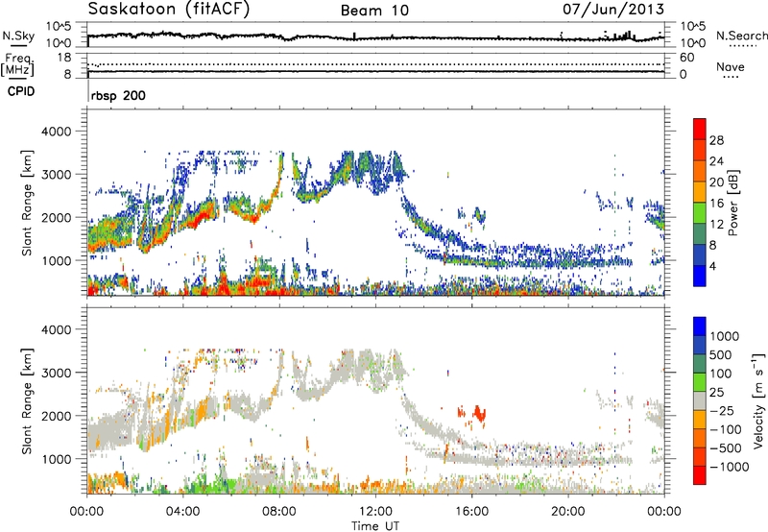Click the '08:00' time axis label
The width and height of the screenshot is (768, 532).
pos(279,512)
